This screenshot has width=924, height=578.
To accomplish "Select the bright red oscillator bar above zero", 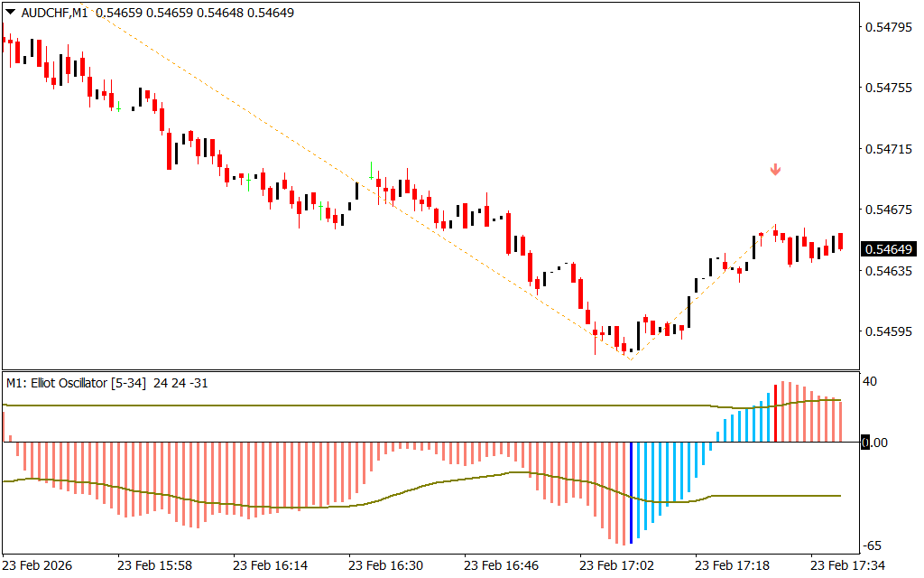I will [x=775, y=414].
